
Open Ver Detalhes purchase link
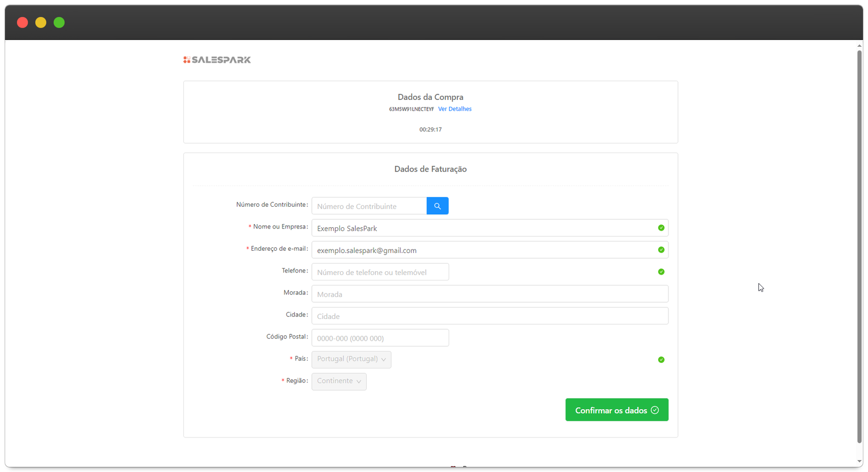point(455,109)
